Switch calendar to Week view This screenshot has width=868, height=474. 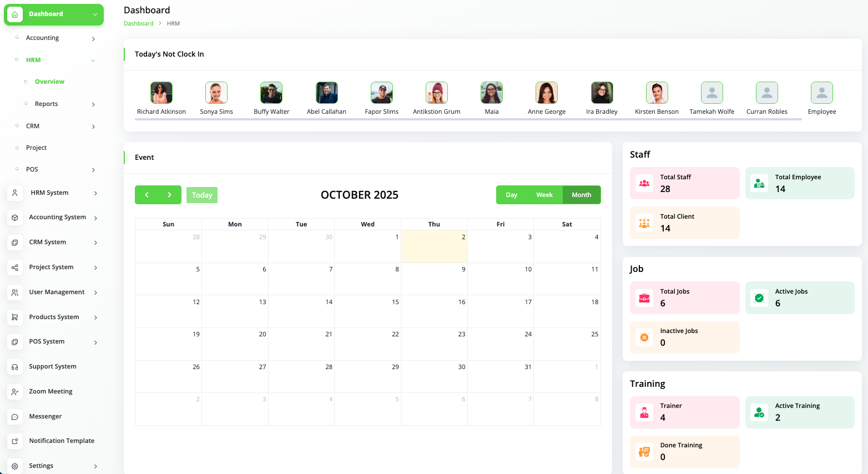coord(544,195)
